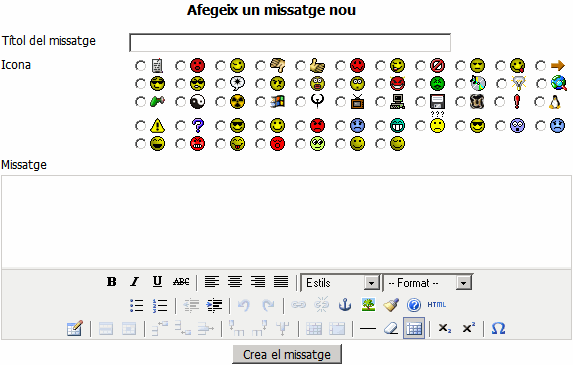Screen dimensions: 573x365
Task: Underline the selected text
Action: 158,282
